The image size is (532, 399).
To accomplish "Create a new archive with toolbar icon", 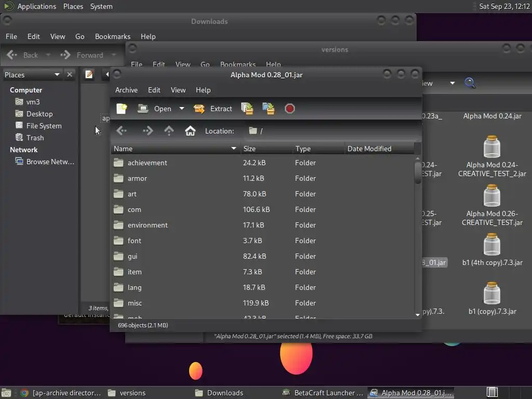I will pyautogui.click(x=122, y=109).
